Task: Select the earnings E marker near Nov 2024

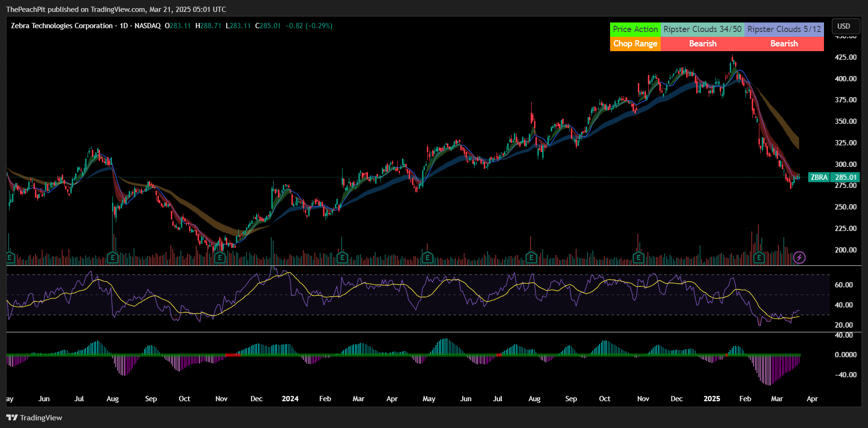Action: 638,258
